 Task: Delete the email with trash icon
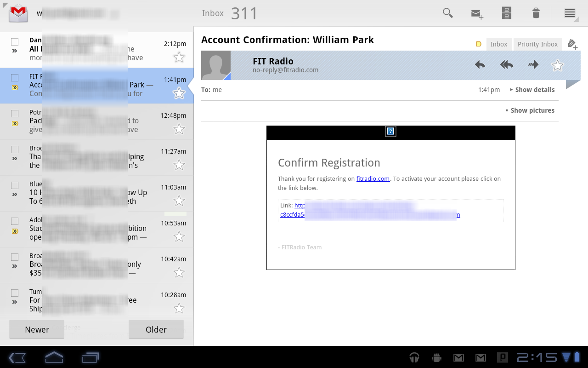pyautogui.click(x=536, y=13)
